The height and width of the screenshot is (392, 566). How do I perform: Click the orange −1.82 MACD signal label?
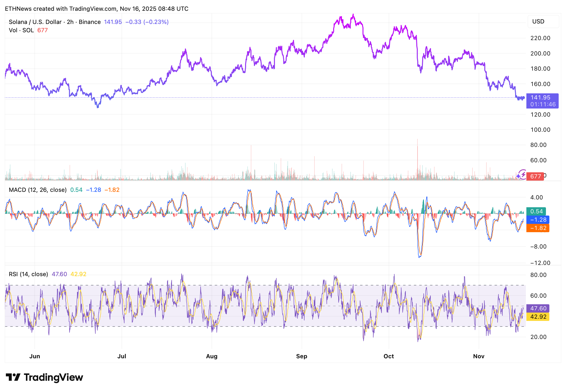tap(537, 228)
